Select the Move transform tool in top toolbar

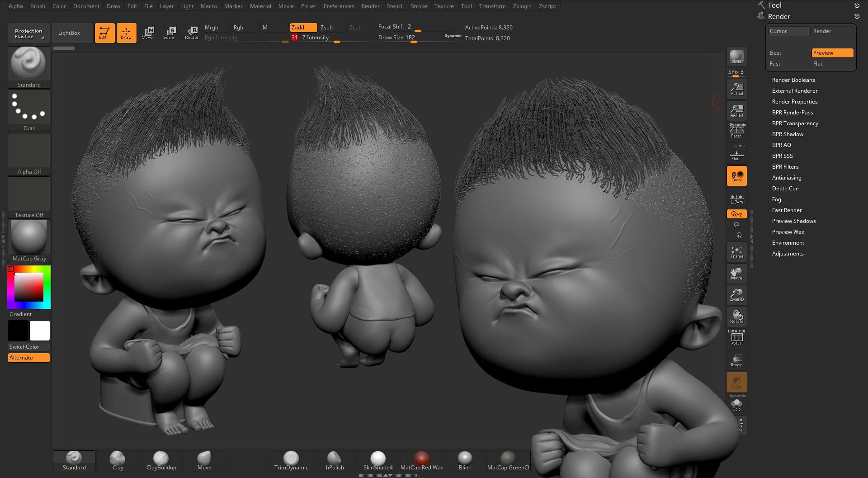[147, 33]
